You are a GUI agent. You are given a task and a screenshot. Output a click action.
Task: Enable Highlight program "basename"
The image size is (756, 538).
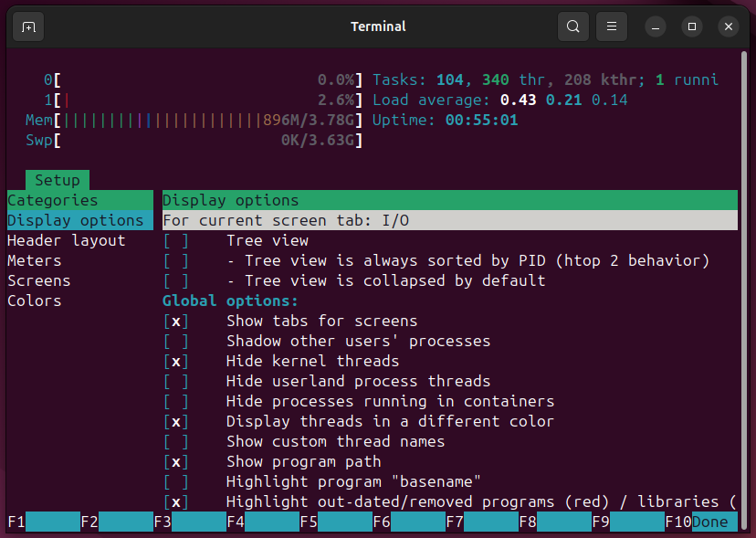[x=176, y=481]
